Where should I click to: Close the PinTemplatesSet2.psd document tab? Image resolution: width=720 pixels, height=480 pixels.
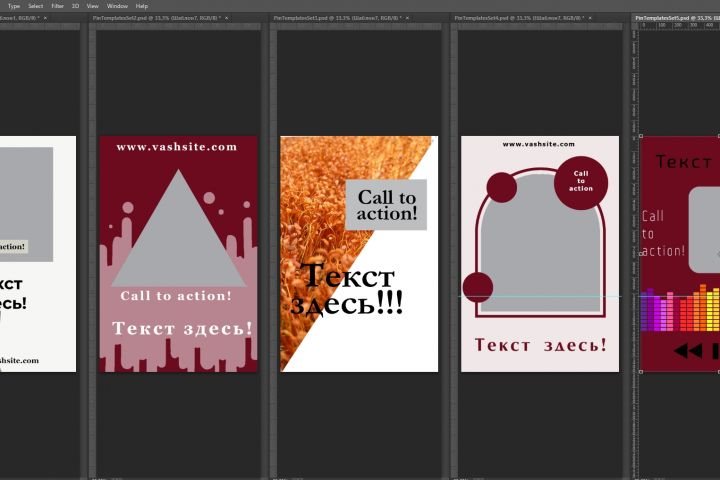(x=226, y=18)
